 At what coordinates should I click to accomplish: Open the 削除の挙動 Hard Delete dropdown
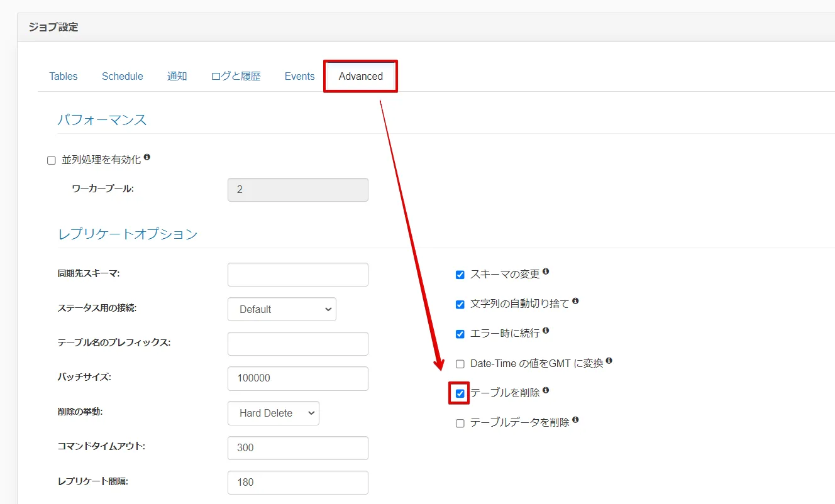[274, 413]
